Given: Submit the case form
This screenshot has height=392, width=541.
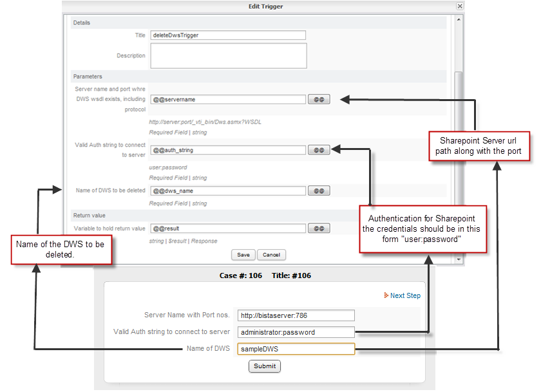Looking at the screenshot, I should 265,366.
